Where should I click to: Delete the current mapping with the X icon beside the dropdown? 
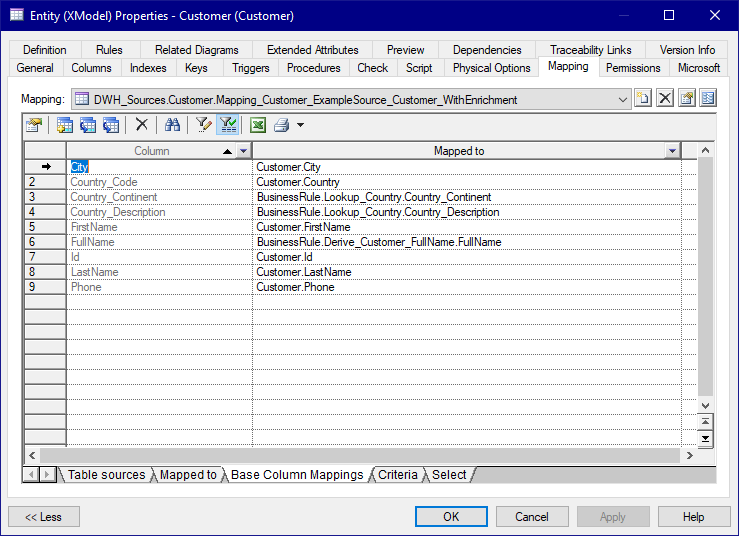665,99
